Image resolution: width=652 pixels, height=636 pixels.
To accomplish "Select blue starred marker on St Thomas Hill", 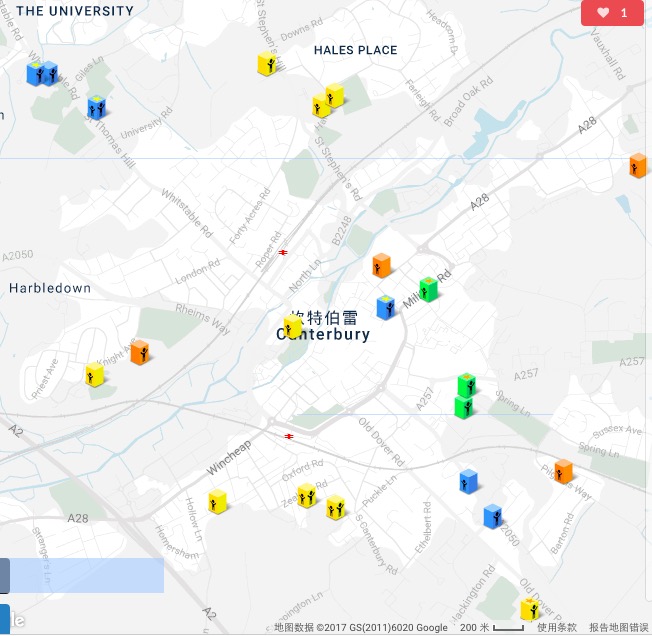I will [96, 108].
